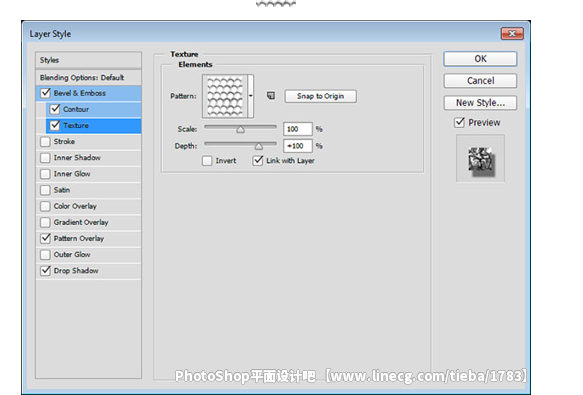The height and width of the screenshot is (395, 583).
Task: Click the Color Overlay label
Action: (x=75, y=206)
